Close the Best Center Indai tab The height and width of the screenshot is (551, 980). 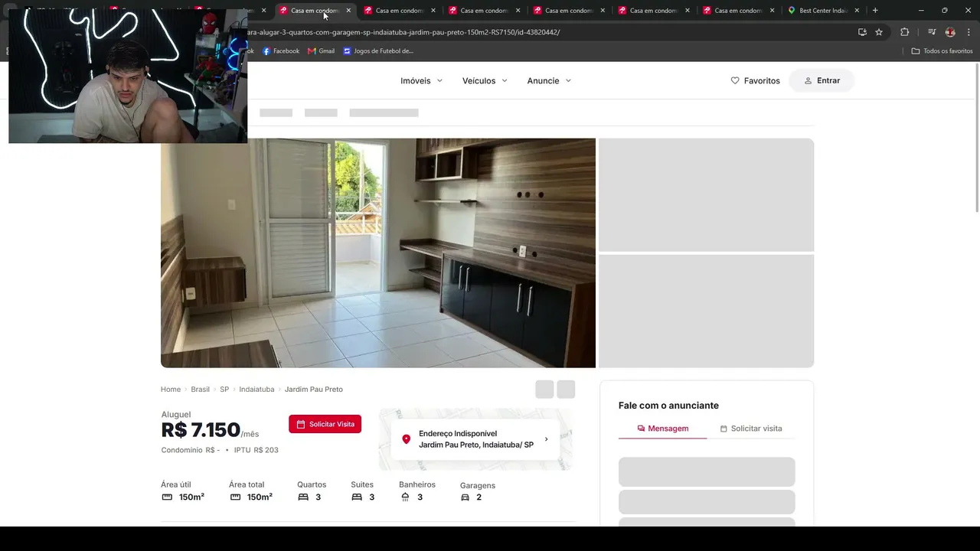857,11
